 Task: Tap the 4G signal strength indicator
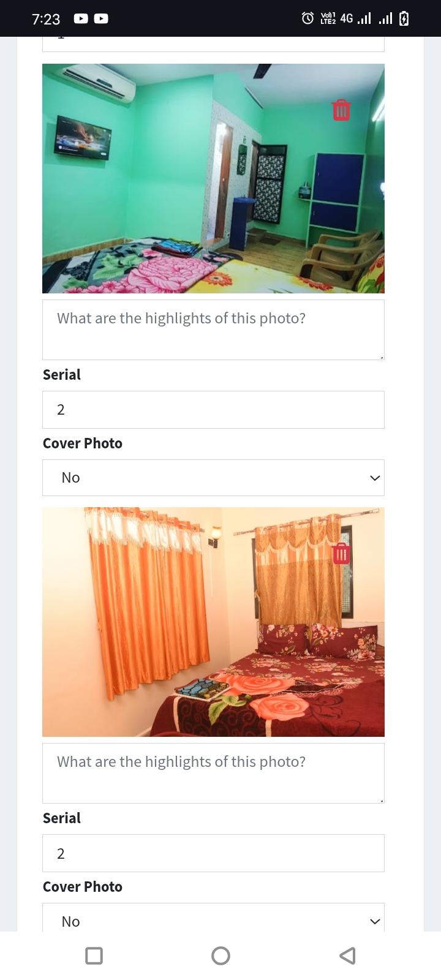[x=356, y=18]
